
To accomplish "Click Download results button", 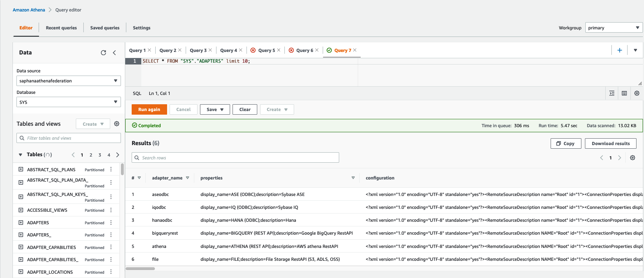I will coord(611,144).
